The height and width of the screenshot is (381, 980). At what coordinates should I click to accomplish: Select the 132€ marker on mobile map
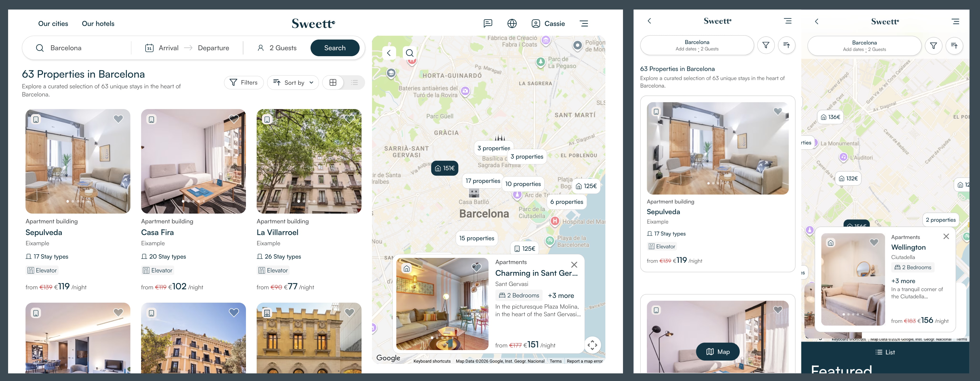pyautogui.click(x=848, y=178)
